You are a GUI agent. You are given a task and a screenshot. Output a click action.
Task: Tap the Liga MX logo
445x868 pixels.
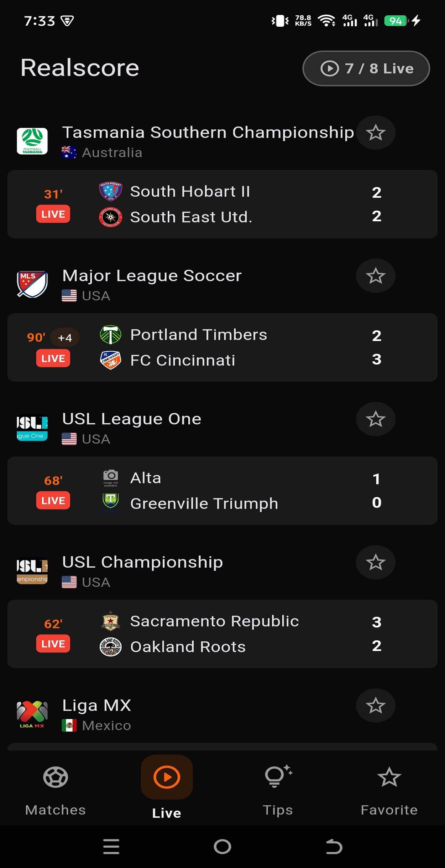[x=32, y=714]
